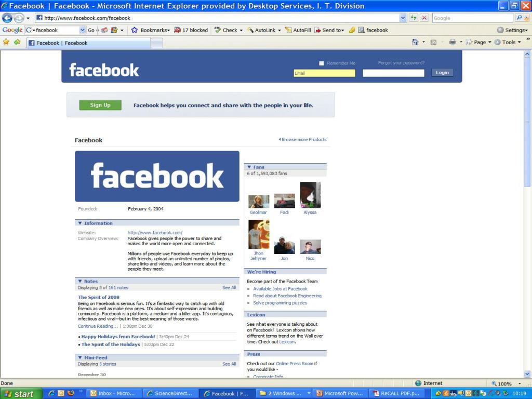
Task: Click Jon's fan photo thumbnail
Action: [x=284, y=245]
